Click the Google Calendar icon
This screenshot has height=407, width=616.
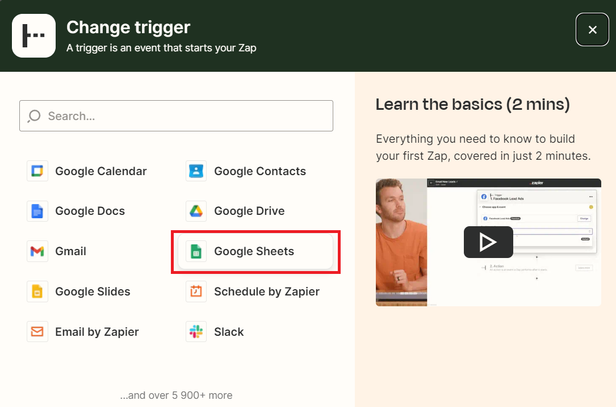click(37, 171)
